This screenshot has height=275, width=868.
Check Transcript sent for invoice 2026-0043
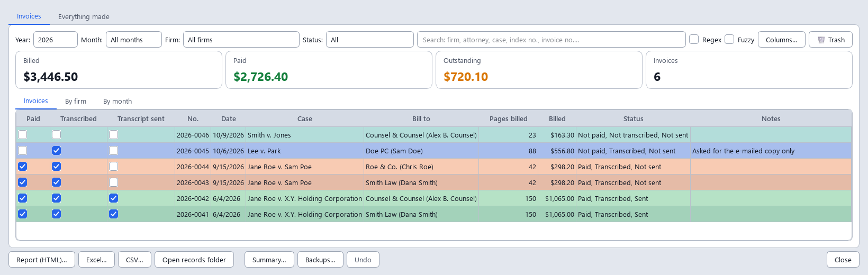(x=113, y=182)
